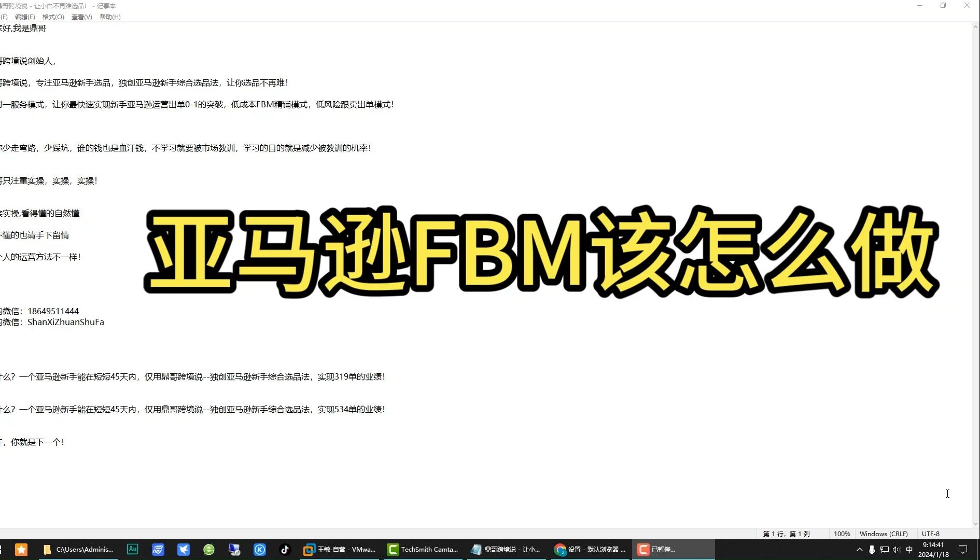Open network settings from tray icon
The image size is (980, 560).
pyautogui.click(x=884, y=550)
